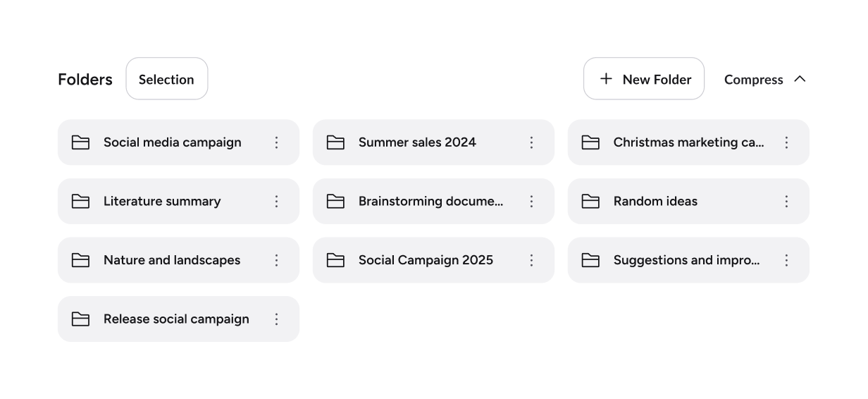Click the folder icon of Summer sales 2024
The height and width of the screenshot is (399, 868).
(x=335, y=142)
